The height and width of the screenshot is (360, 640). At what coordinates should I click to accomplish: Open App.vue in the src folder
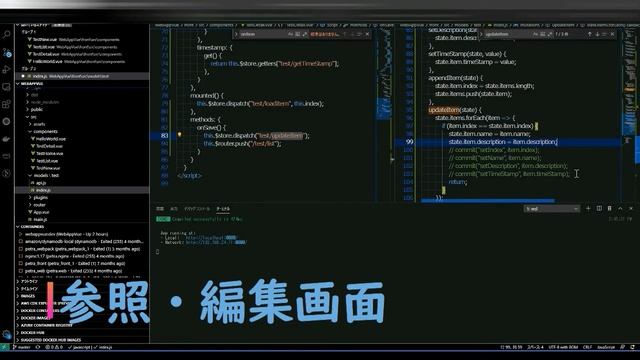tap(41, 212)
